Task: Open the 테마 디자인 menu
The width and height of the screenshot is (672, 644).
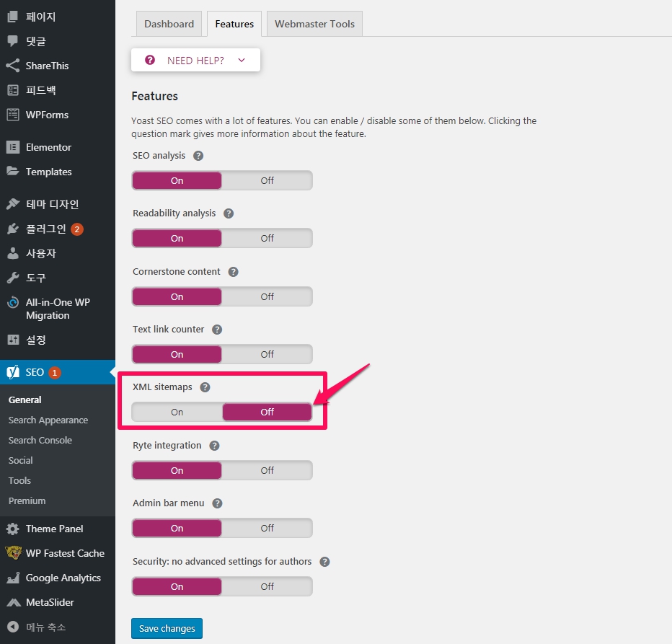Action: 53,204
